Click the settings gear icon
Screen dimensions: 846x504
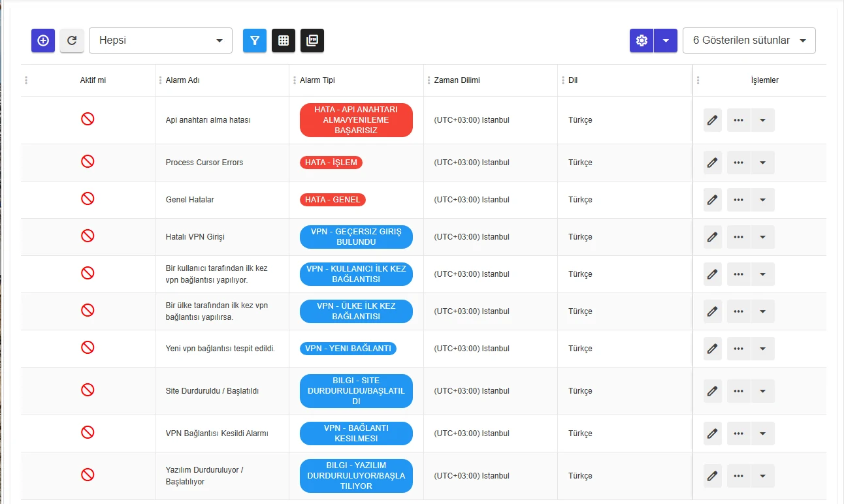[642, 40]
